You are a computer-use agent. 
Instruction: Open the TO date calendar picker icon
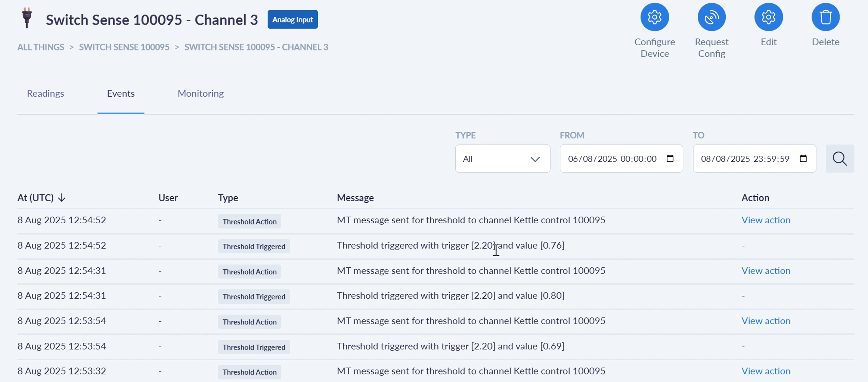[x=803, y=159]
